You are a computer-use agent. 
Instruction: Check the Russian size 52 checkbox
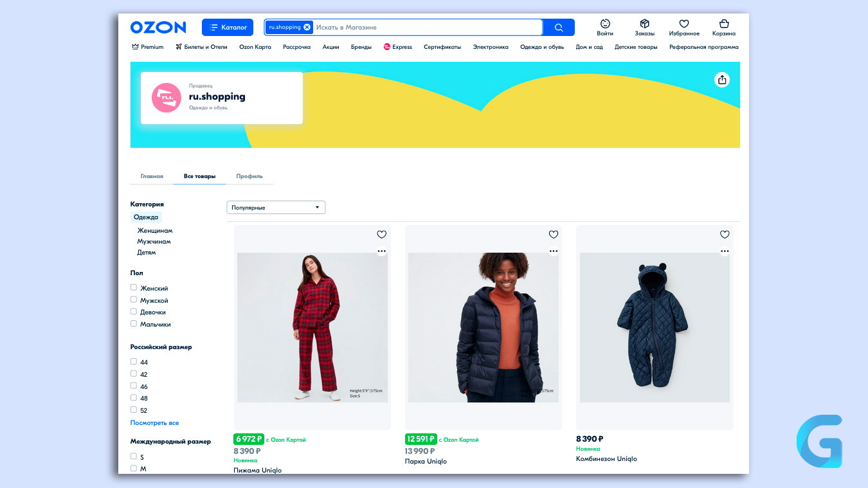(x=134, y=410)
